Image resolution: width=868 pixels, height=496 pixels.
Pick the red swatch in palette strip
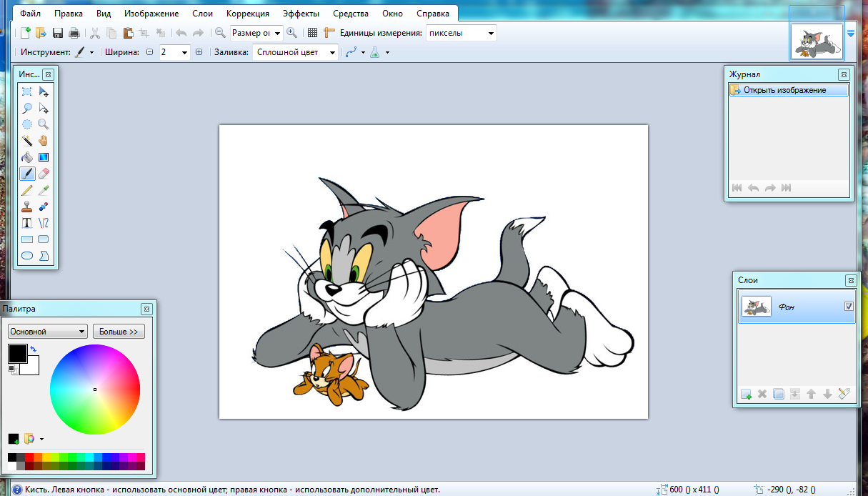(x=29, y=457)
